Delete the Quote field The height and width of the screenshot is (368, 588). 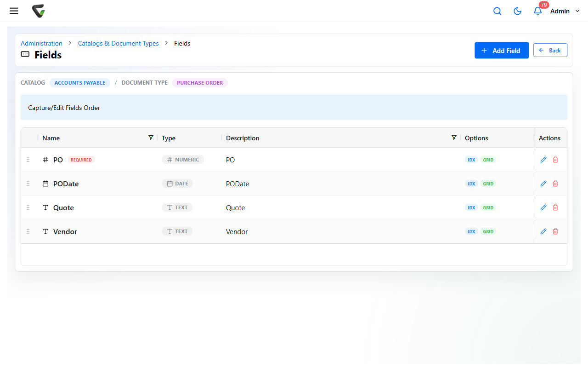[555, 207]
